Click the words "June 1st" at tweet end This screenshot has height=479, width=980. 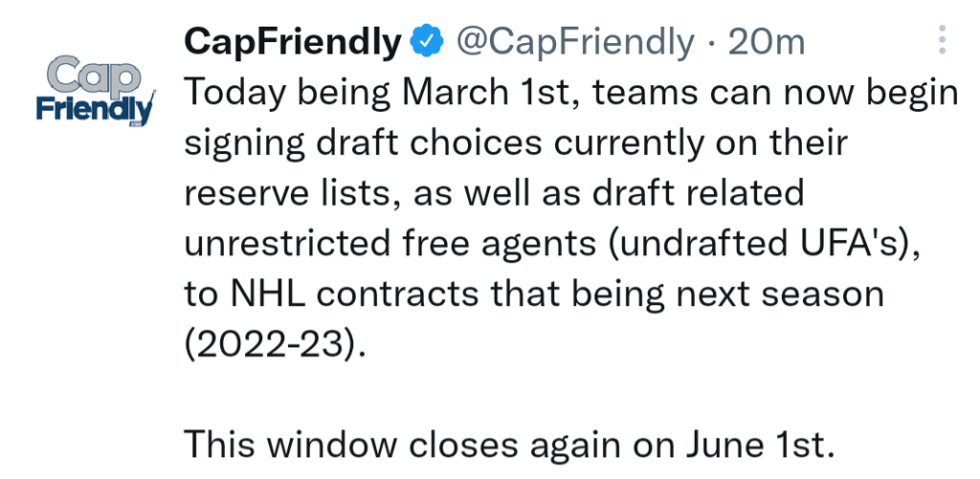click(761, 445)
